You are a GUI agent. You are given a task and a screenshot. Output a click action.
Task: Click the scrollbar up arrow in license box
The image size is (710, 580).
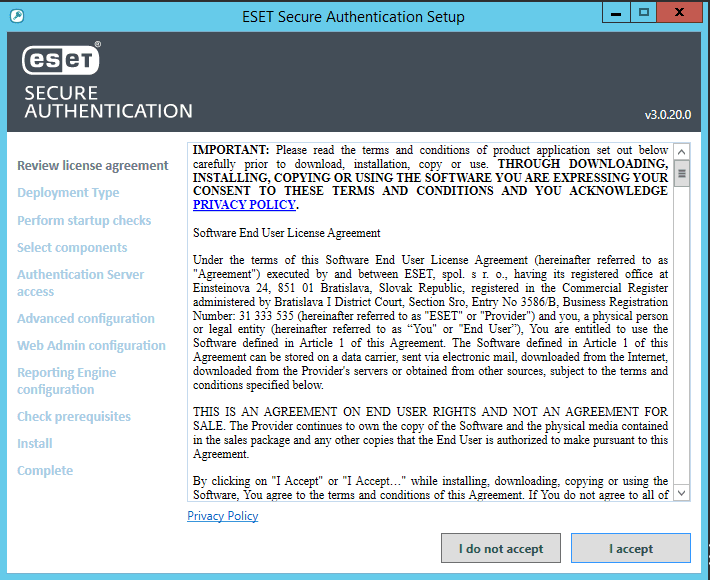tap(681, 152)
